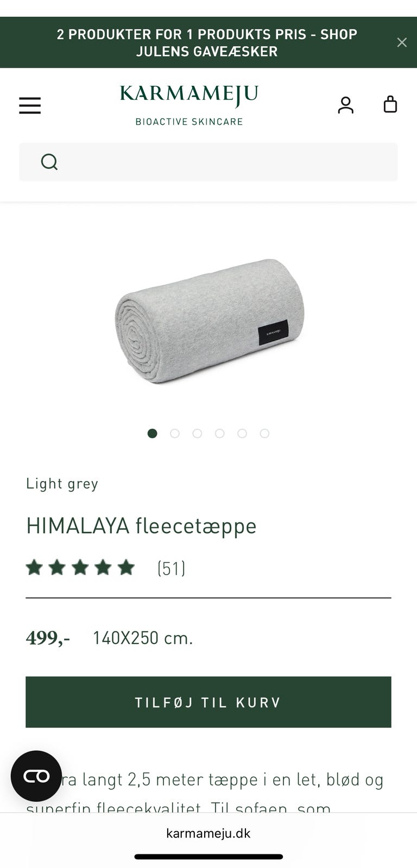Open the shopping bag cart
The height and width of the screenshot is (868, 417).
click(x=390, y=104)
